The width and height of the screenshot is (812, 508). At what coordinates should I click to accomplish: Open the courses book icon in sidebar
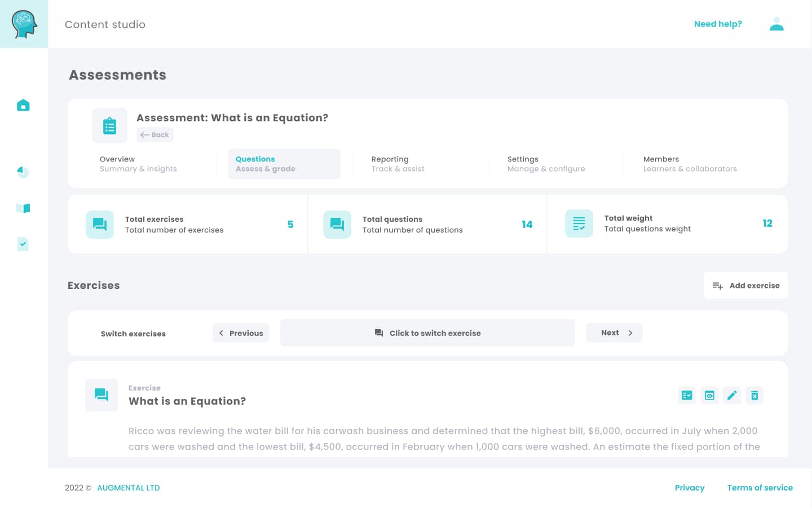click(x=23, y=208)
